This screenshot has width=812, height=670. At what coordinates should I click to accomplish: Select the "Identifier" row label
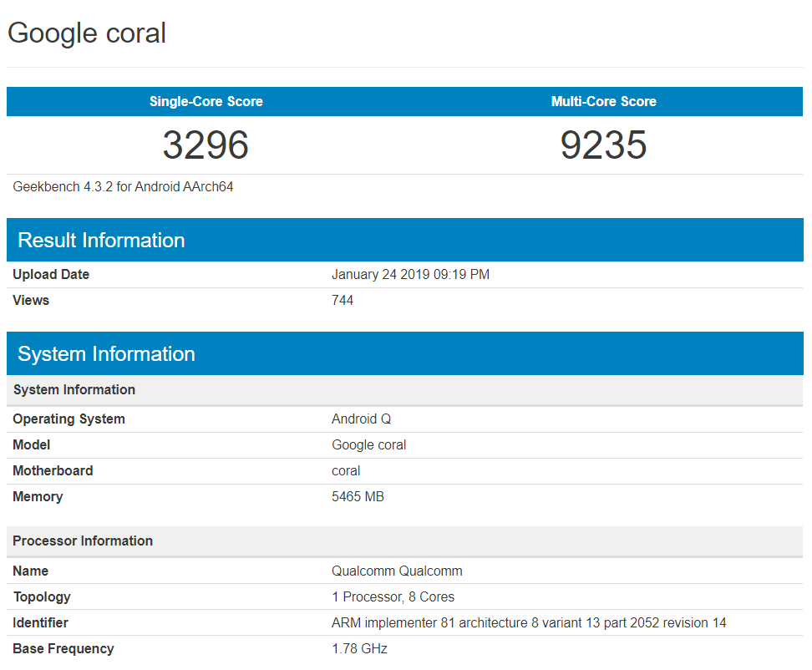[x=40, y=623]
